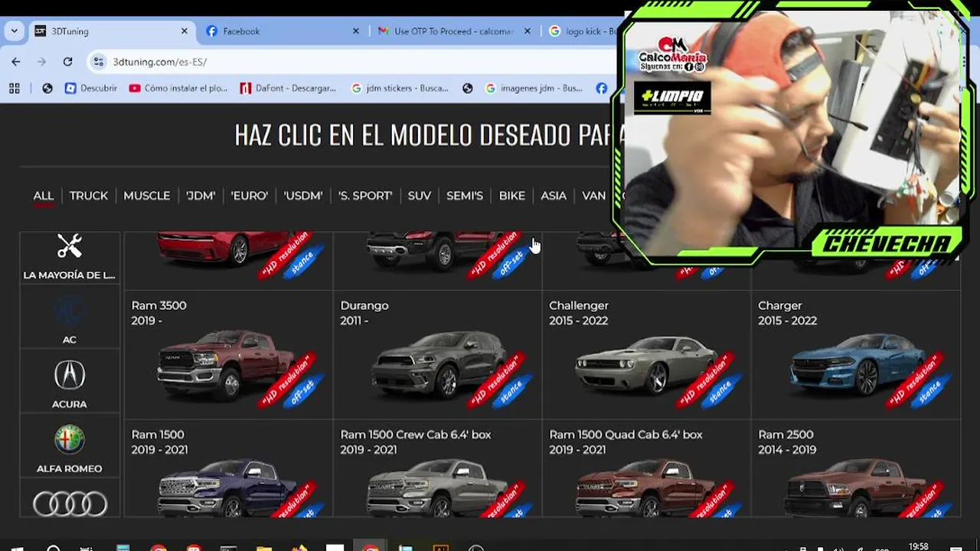Open the Challenger 2015 - 2022 model

tap(646, 354)
